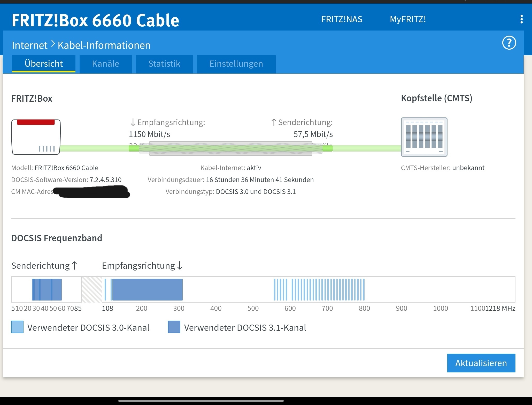Click the upstream band block in Senderichtung
The width and height of the screenshot is (532, 405).
click(x=47, y=289)
